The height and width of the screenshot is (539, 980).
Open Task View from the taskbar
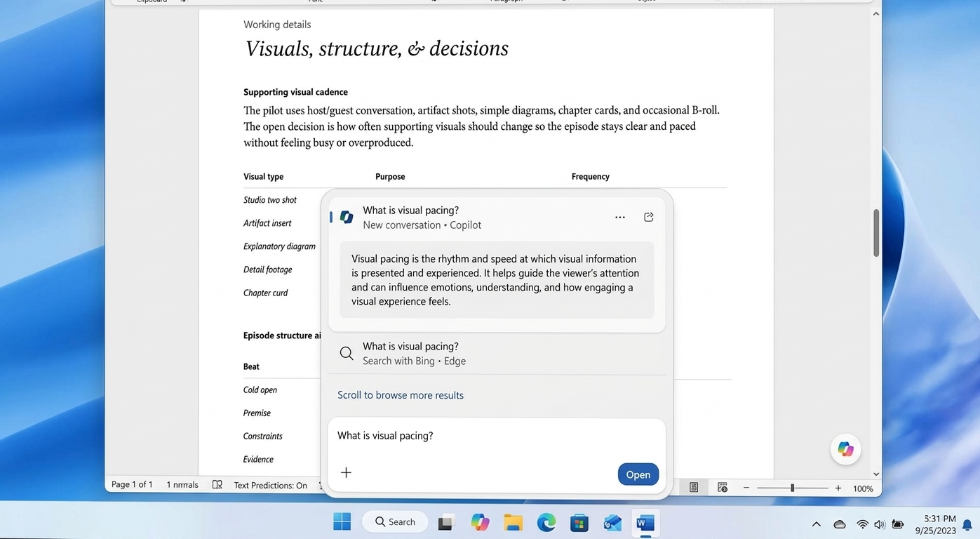tap(446, 523)
